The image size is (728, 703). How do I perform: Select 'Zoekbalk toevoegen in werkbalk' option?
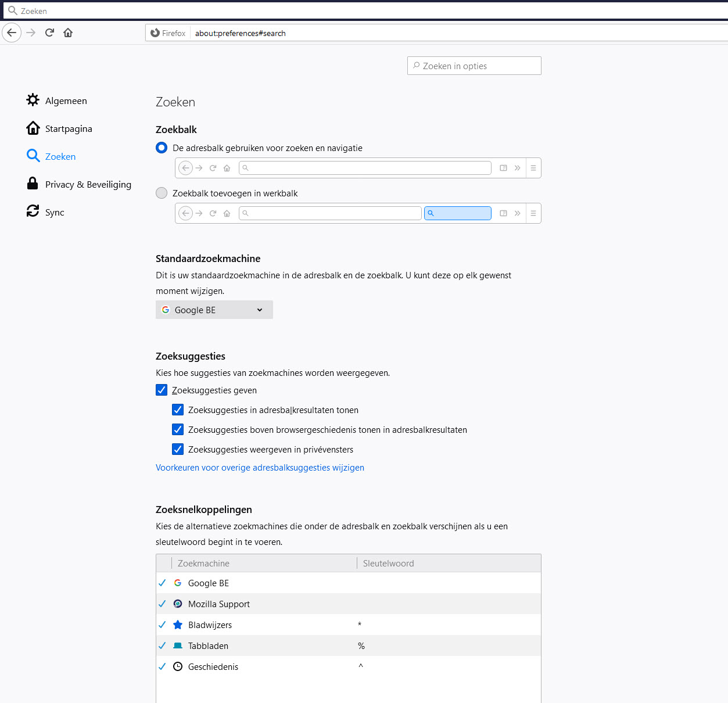point(162,193)
